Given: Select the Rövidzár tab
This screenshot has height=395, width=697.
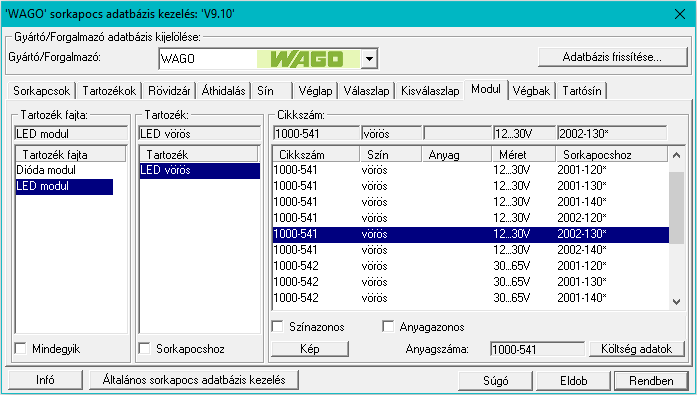Looking at the screenshot, I should [169, 91].
